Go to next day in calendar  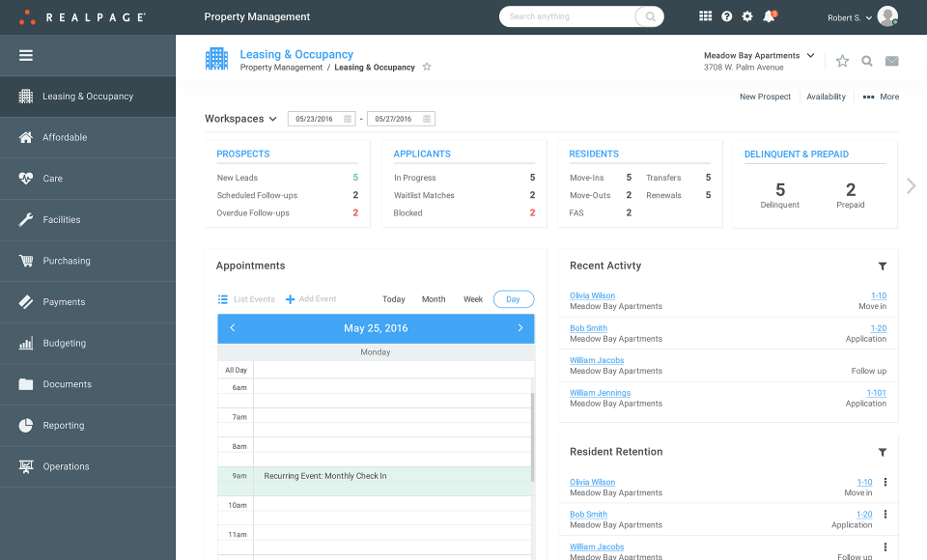tap(520, 327)
